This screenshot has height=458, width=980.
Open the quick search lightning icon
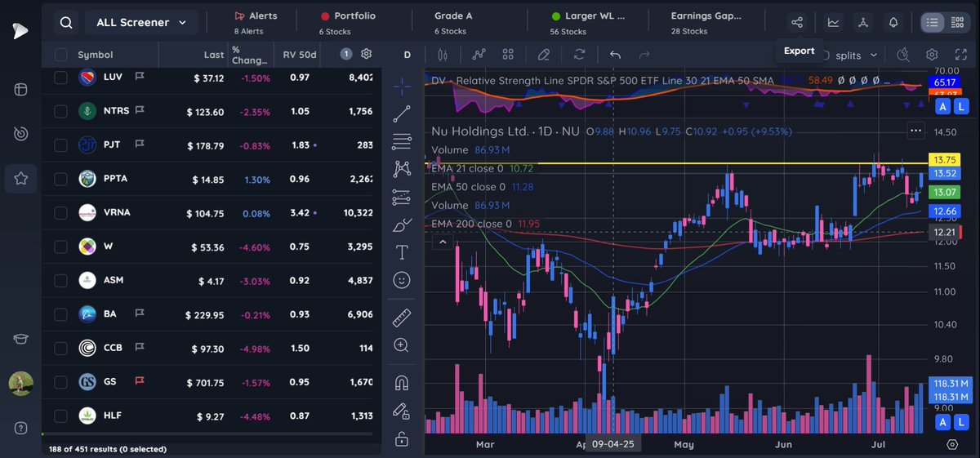[902, 55]
